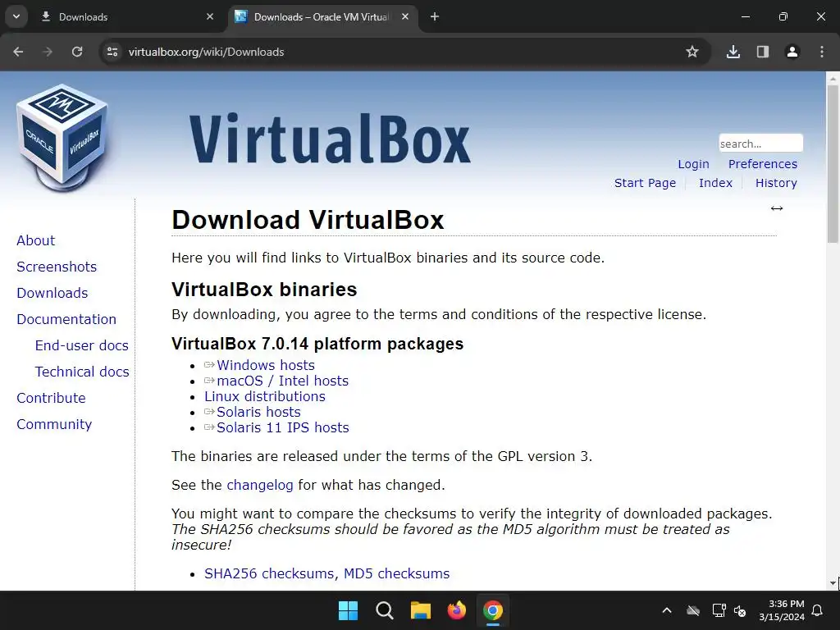Viewport: 840px width, 630px height.
Task: Open Chrome downloads tray icon
Action: point(733,52)
